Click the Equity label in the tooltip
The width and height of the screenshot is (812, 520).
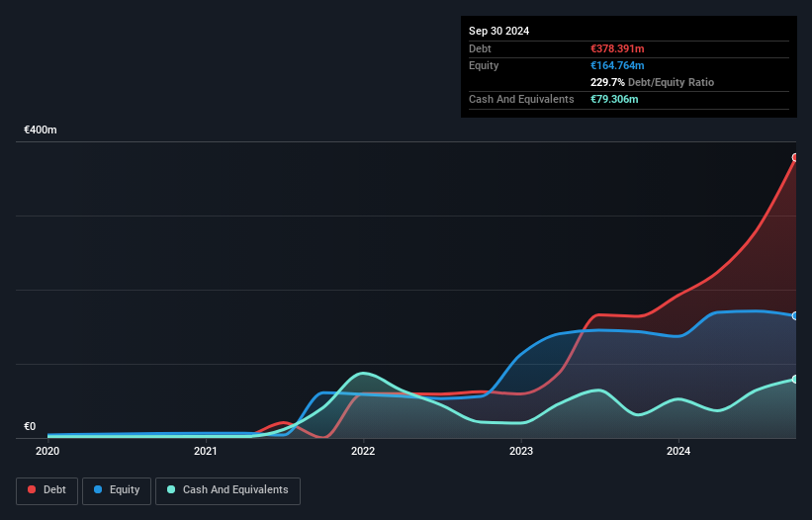point(484,65)
